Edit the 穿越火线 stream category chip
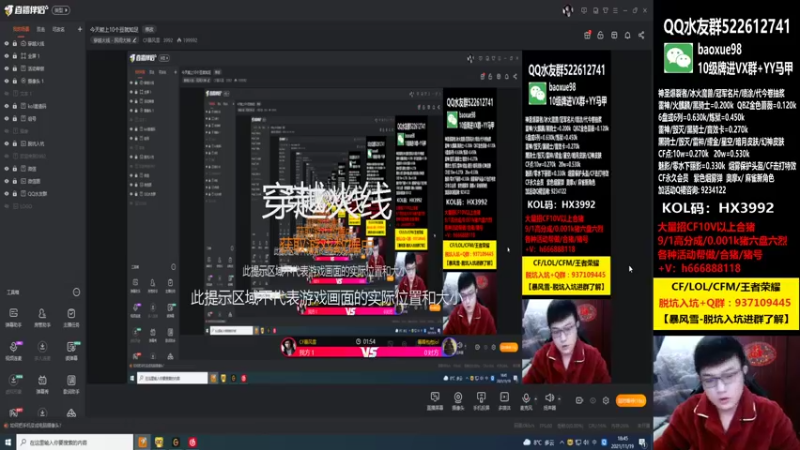The image size is (800, 450). pos(115,40)
